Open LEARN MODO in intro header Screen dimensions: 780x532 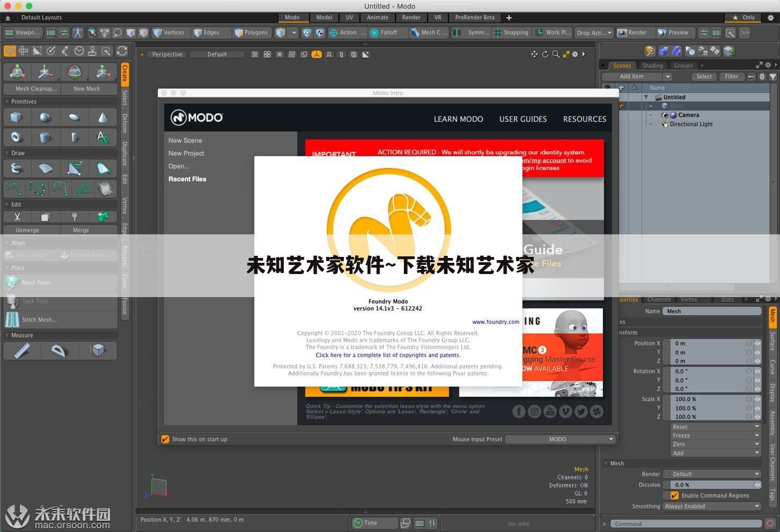coord(458,119)
